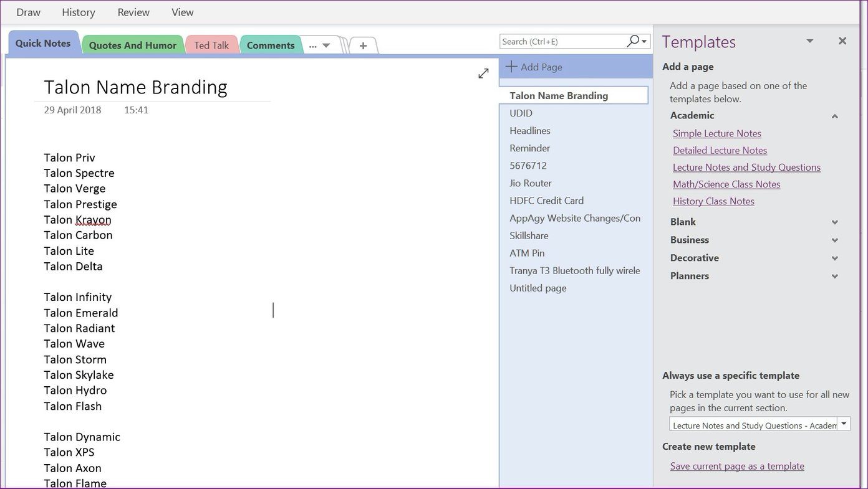
Task: Expand the page to full view
Action: [483, 74]
